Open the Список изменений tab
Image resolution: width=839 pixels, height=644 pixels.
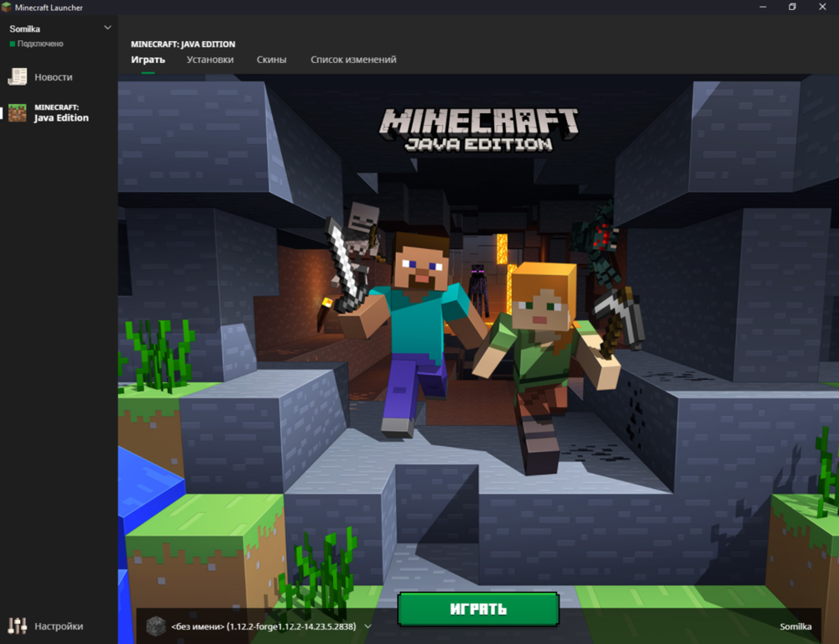pyautogui.click(x=353, y=60)
